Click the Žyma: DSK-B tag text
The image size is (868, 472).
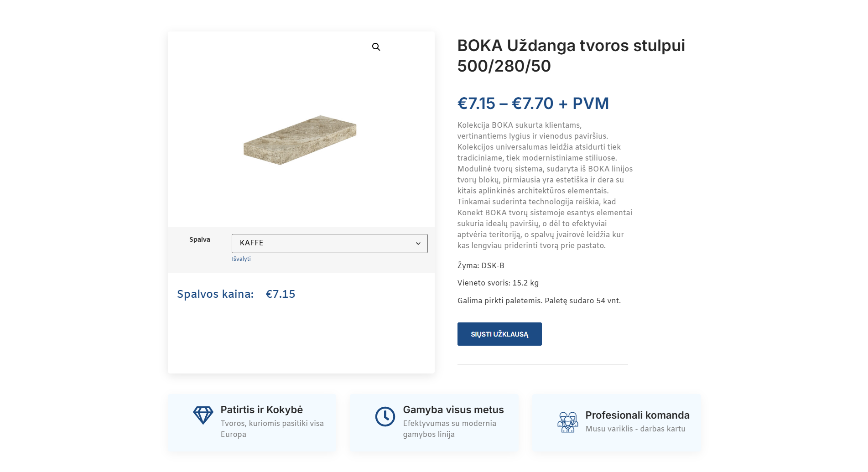point(481,265)
